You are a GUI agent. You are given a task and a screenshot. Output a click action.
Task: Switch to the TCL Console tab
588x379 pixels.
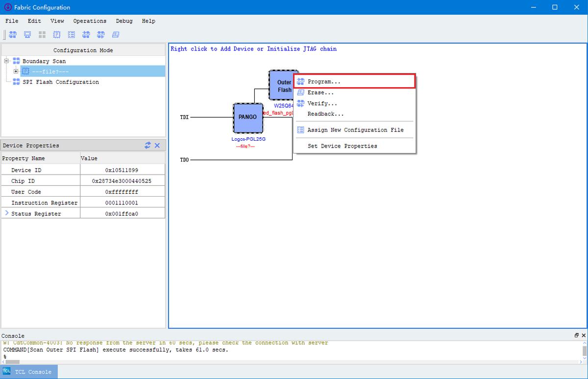(x=29, y=372)
